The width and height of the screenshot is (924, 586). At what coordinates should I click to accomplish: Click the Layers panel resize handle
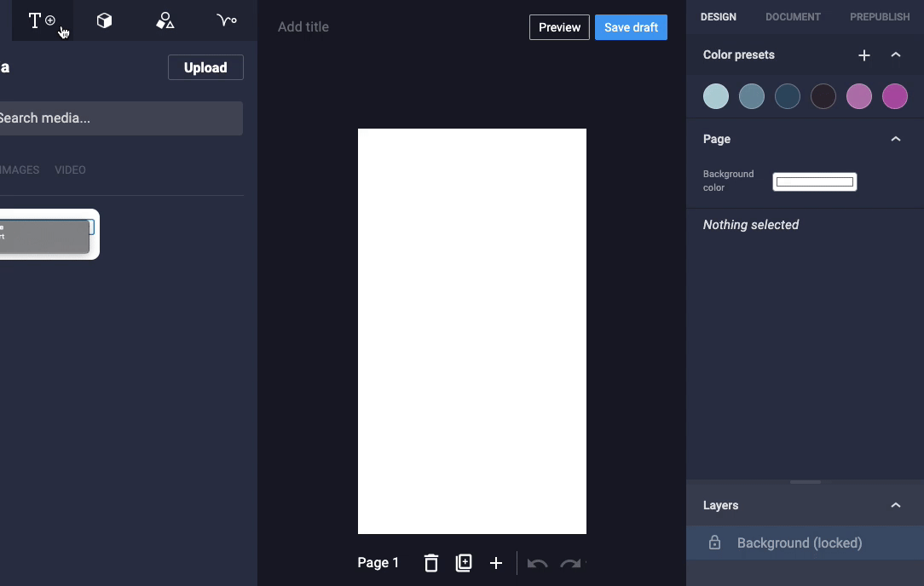click(805, 482)
